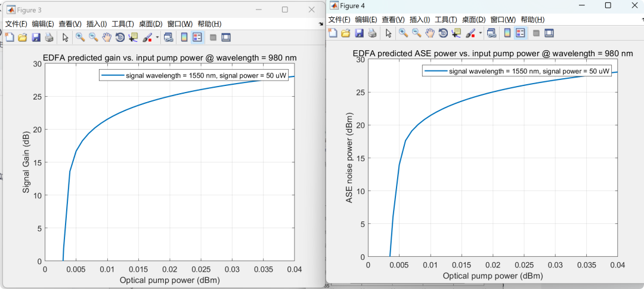Click Show Plot Tools icon in Figure 4
Screen dimensions: 644x289
[549, 33]
